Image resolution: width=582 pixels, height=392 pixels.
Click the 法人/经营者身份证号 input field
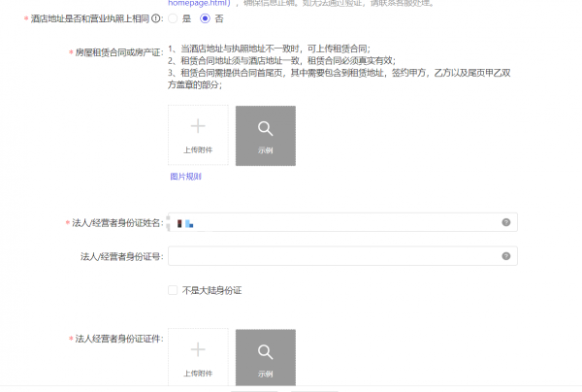[342, 256]
